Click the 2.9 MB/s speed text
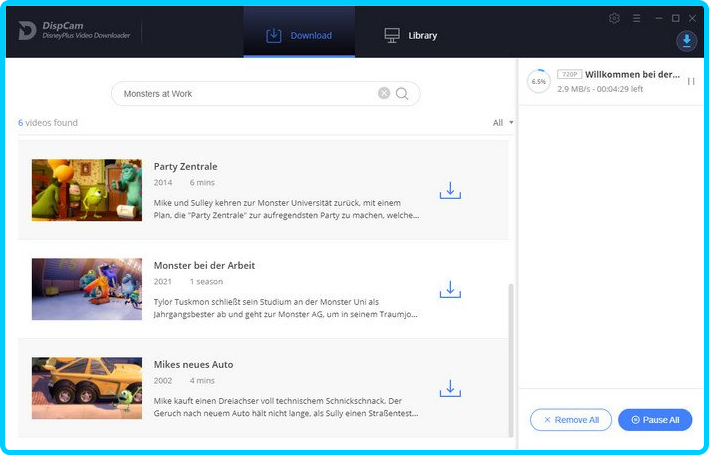Viewport: 709px width, 455px height. (x=574, y=89)
